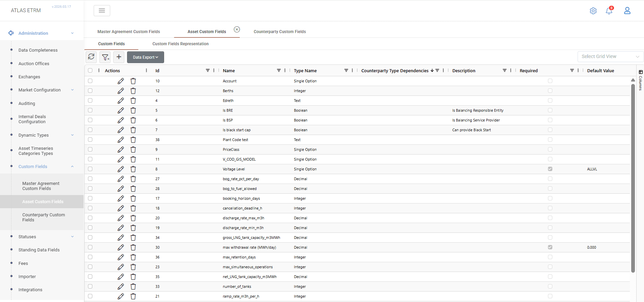Open the Description column filter icon
Screen dimensions: 644x302
point(504,71)
